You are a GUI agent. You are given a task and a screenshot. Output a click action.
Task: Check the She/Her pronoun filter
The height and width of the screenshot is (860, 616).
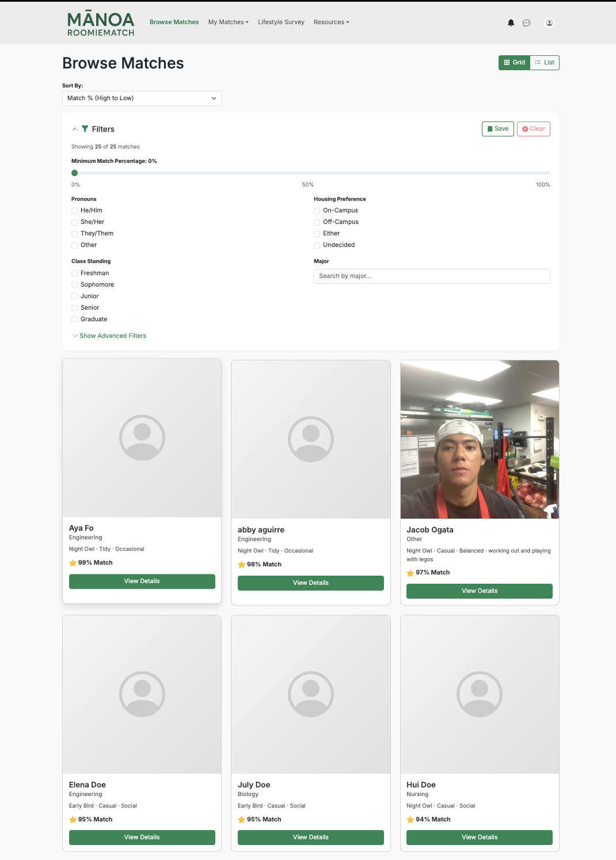click(x=75, y=222)
